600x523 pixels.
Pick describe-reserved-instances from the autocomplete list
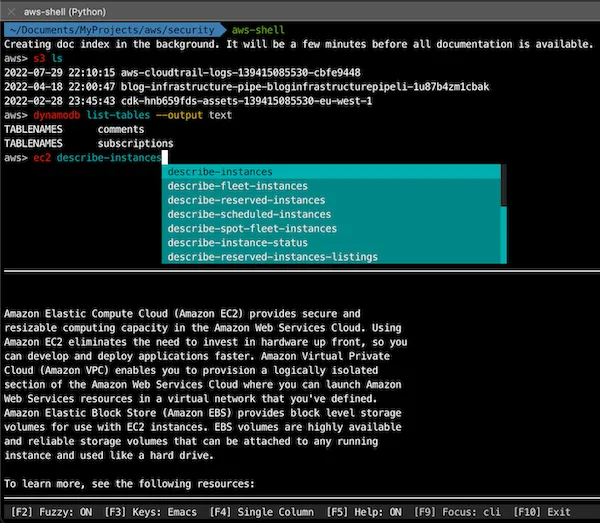(331, 200)
